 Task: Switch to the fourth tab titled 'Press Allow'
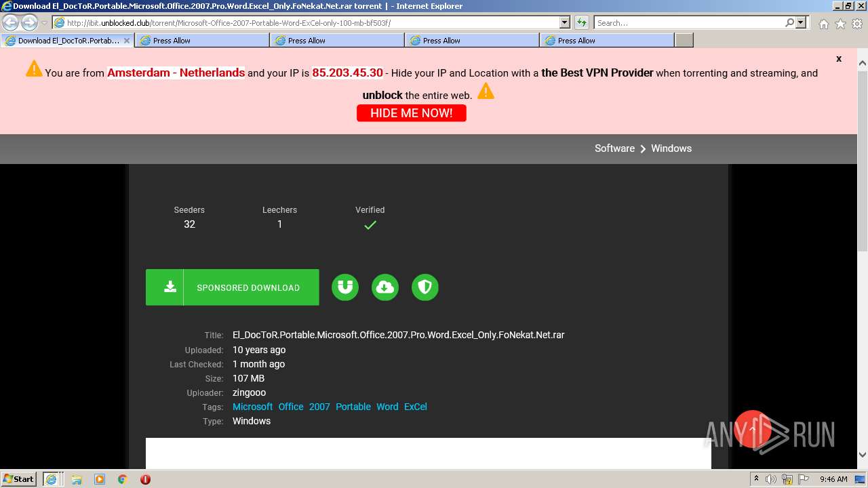pos(472,41)
